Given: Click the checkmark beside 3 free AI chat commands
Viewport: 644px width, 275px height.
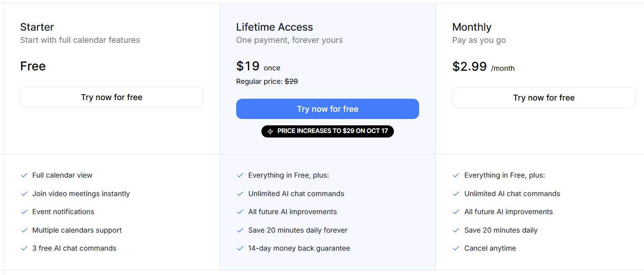Looking at the screenshot, I should tap(24, 248).
